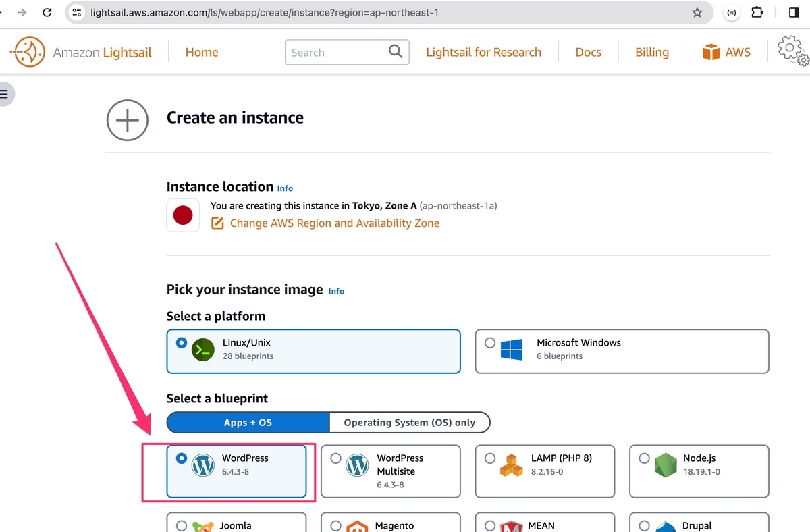This screenshot has height=532, width=810.
Task: Click the "Select a platform" label
Action: click(216, 316)
